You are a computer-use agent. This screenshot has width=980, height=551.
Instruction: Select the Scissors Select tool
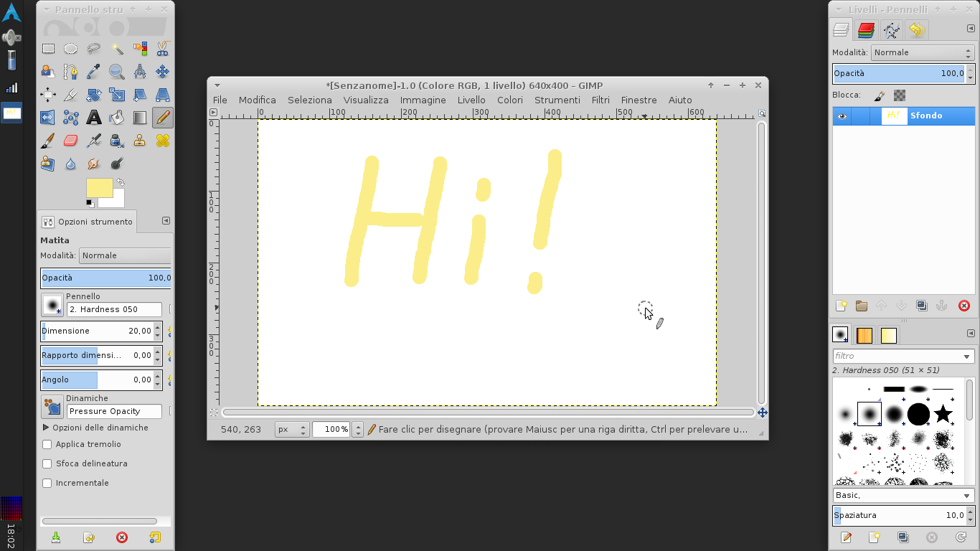click(x=163, y=49)
